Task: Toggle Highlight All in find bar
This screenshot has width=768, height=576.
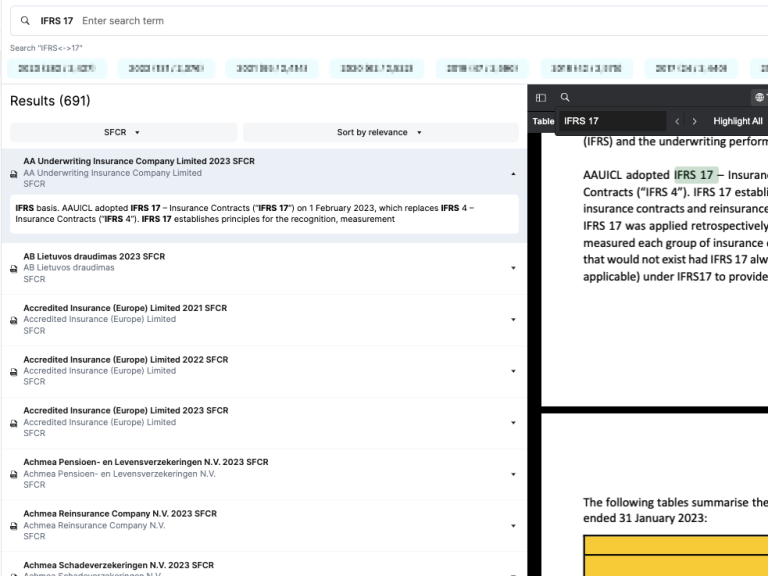Action: tap(738, 121)
